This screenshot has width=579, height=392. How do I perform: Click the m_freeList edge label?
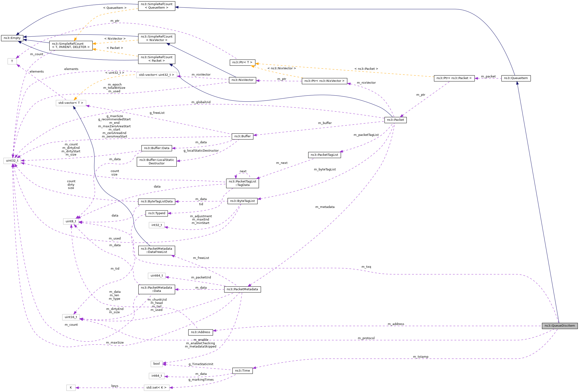pyautogui.click(x=201, y=258)
